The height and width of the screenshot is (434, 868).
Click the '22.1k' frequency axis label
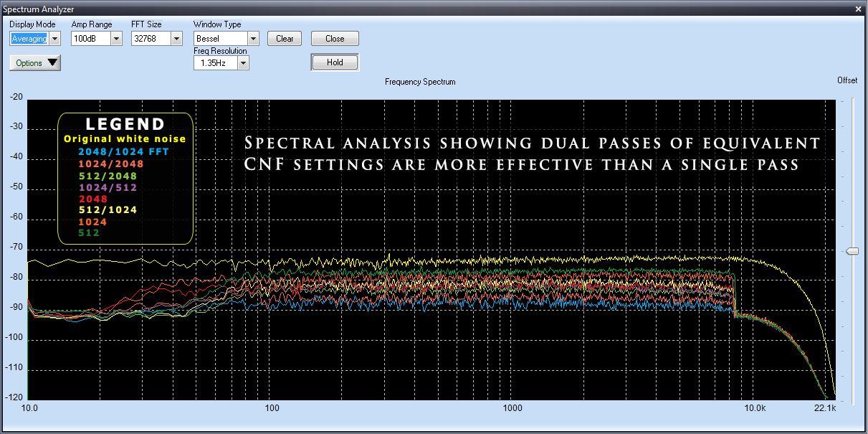[825, 408]
